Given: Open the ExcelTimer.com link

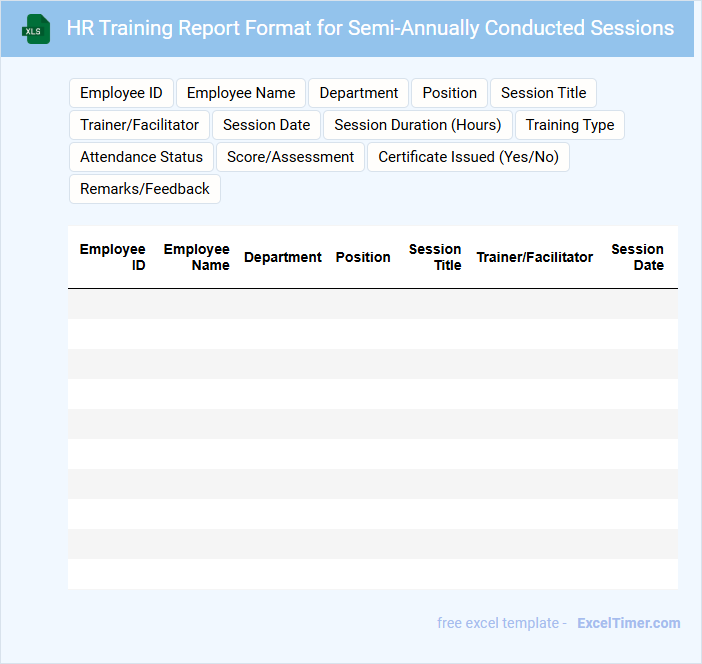Looking at the screenshot, I should point(628,623).
